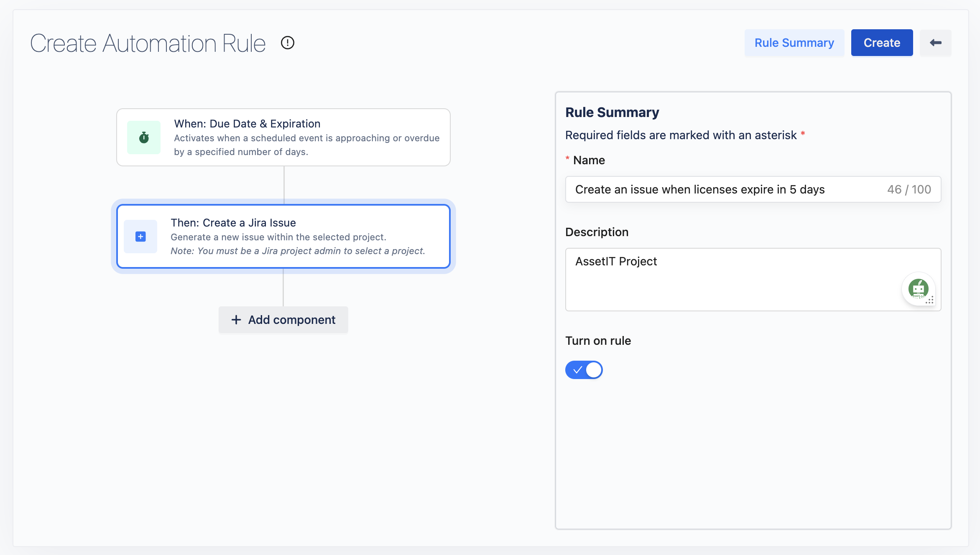This screenshot has width=980, height=555.
Task: Click the plus sign on Add component
Action: pos(236,320)
